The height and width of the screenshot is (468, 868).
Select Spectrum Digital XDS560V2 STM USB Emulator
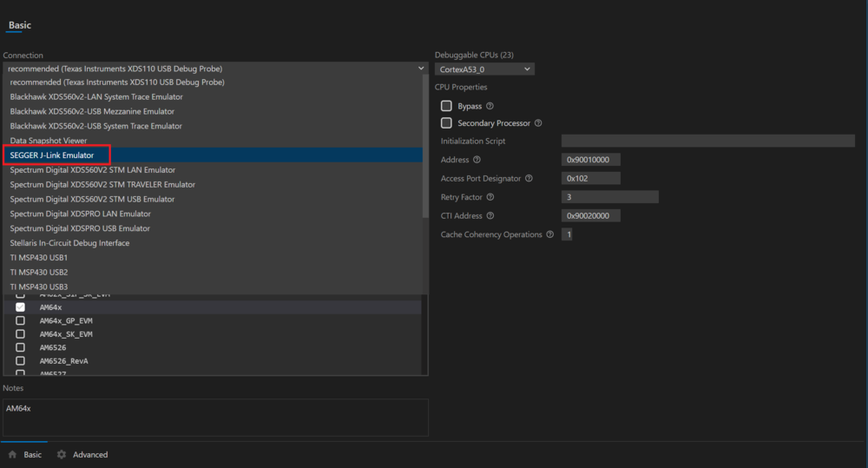[x=213, y=199]
